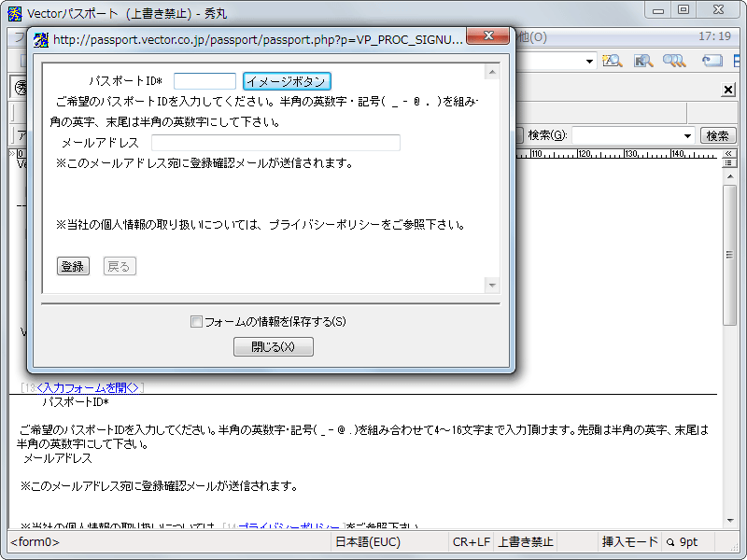Open the toolbar combo box dropdown arrow
The height and width of the screenshot is (560, 747).
pos(589,62)
